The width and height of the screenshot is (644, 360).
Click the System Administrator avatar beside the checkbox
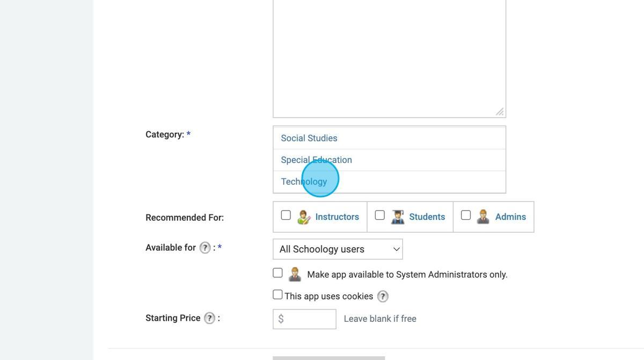294,273
